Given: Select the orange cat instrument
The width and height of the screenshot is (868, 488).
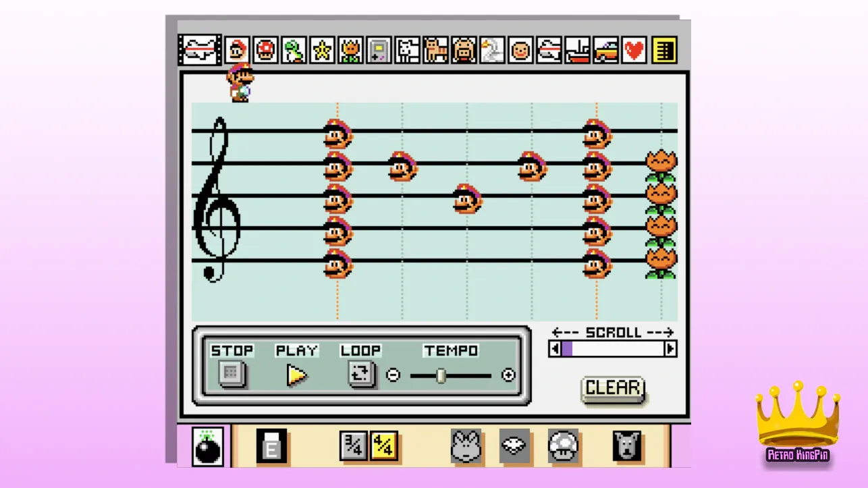Looking at the screenshot, I should (435, 51).
